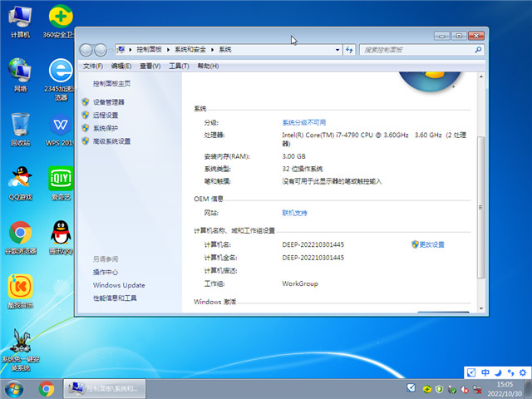Screen dimensions: 532x399
Task: Select the Tencent QQ desktop icon
Action: [61, 234]
